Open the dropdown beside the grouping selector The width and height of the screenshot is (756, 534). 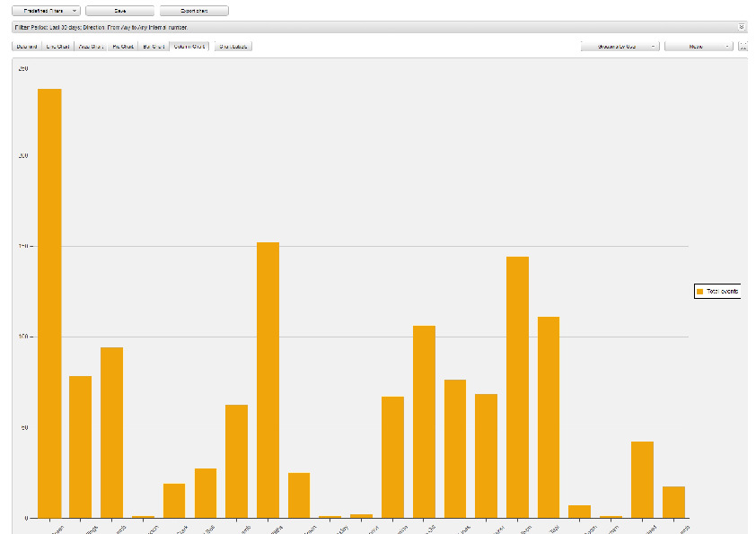coord(699,46)
